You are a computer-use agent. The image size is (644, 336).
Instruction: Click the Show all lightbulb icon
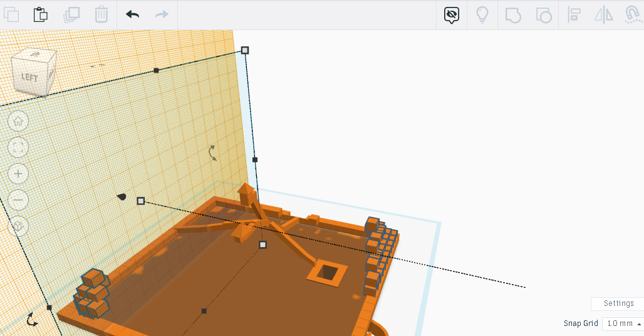pos(482,15)
